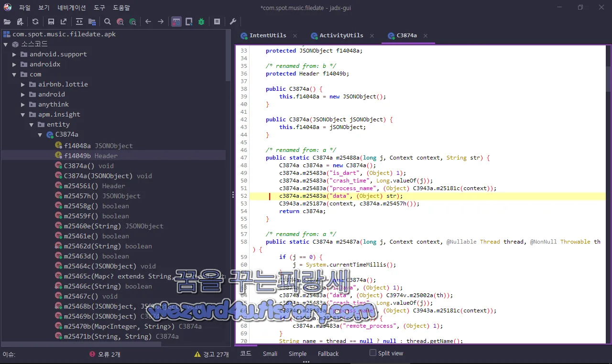
Task: Expand the airbnb.lottie package
Action: pyautogui.click(x=23, y=85)
